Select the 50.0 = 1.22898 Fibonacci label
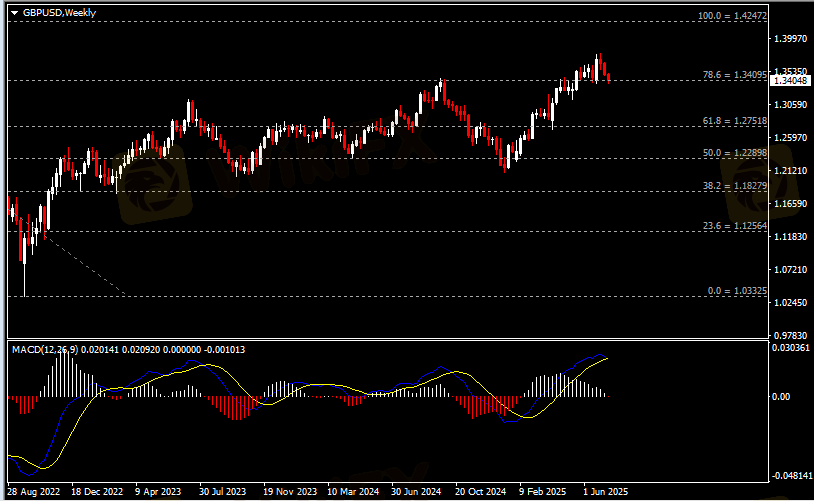Image resolution: width=814 pixels, height=501 pixels. pos(735,153)
